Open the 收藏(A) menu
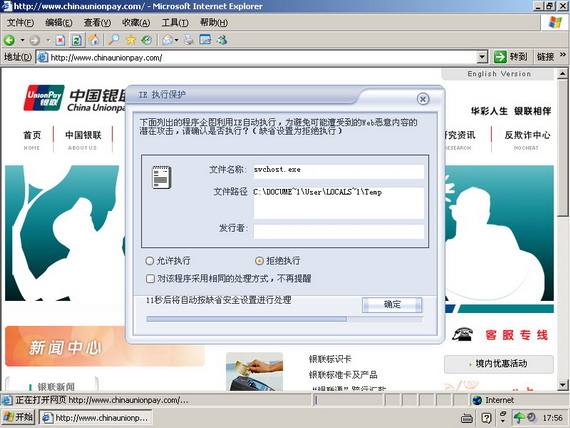The image size is (570, 428). (136, 23)
